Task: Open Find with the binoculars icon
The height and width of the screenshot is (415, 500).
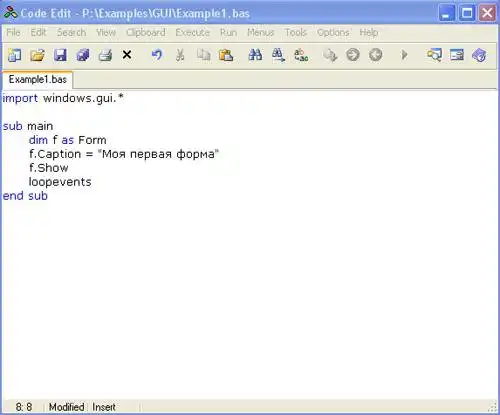Action: [x=255, y=55]
